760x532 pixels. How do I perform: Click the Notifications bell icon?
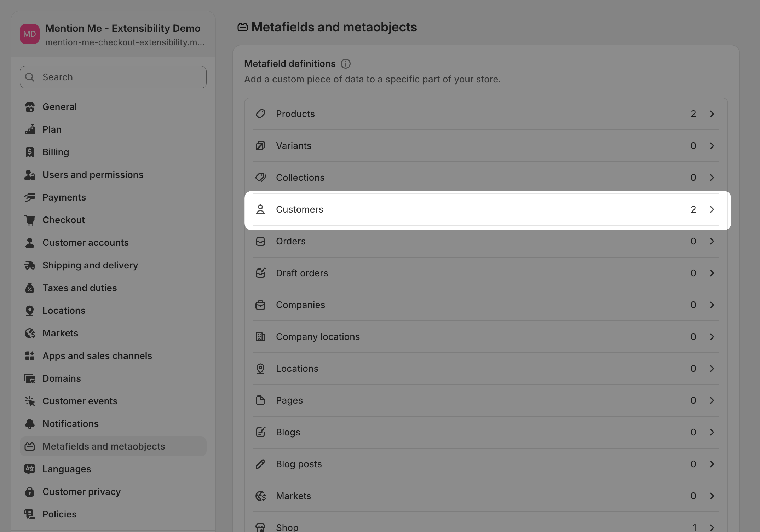coord(30,424)
